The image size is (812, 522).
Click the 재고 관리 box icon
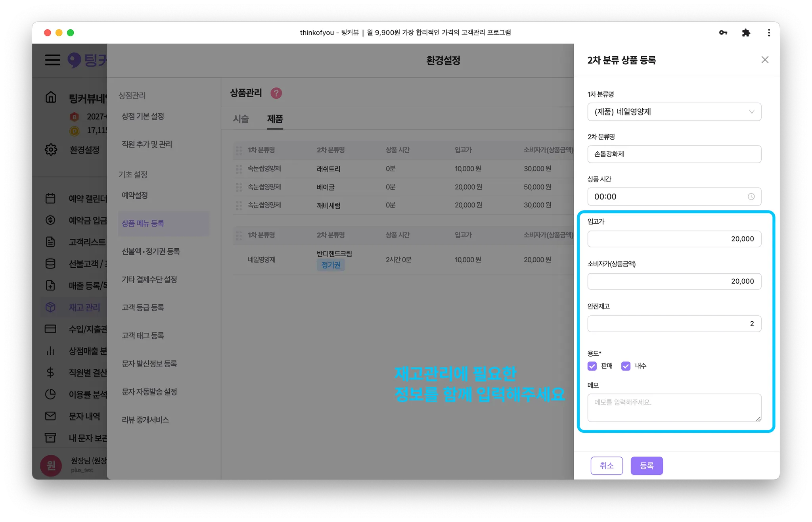50,307
